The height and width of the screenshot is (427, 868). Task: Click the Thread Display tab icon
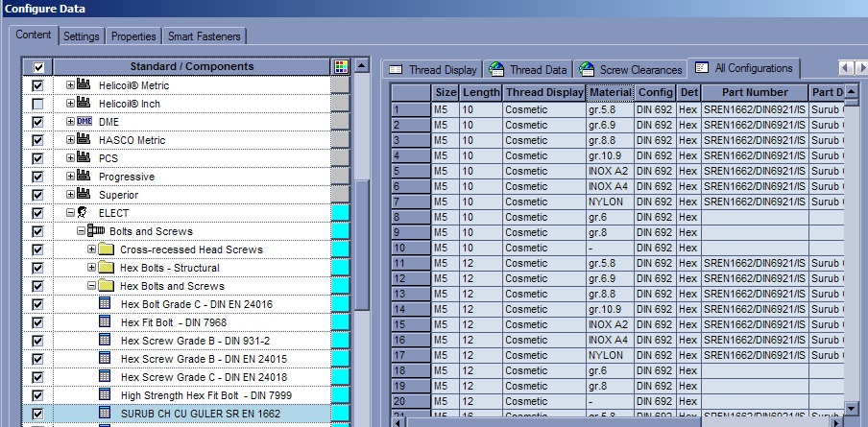point(396,70)
